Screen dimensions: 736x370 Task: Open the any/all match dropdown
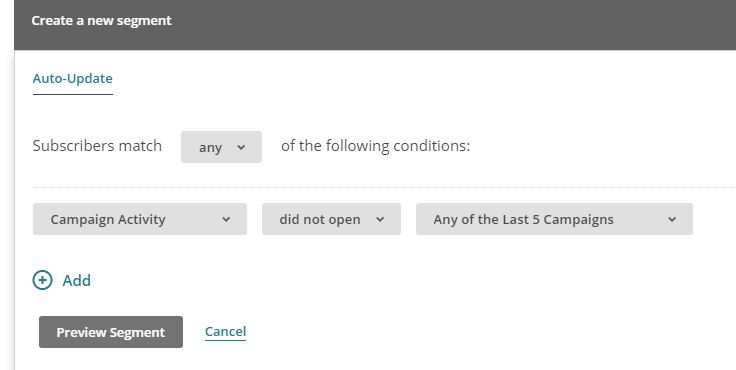coord(222,147)
